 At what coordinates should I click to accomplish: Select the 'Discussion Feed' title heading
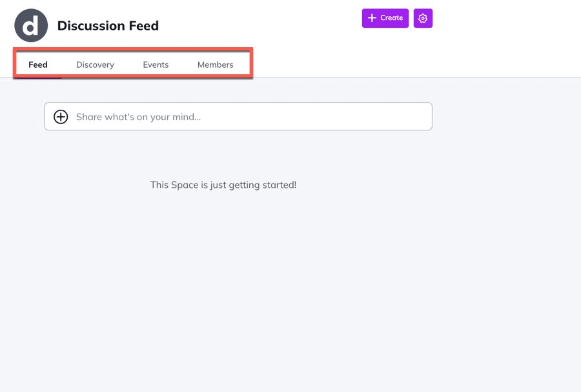(x=108, y=26)
